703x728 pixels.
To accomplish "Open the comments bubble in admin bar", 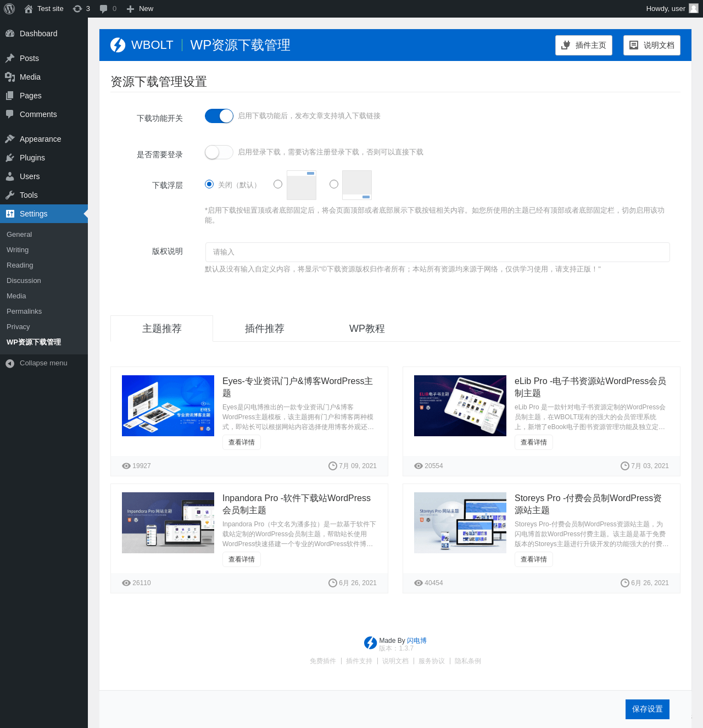I will tap(103, 9).
